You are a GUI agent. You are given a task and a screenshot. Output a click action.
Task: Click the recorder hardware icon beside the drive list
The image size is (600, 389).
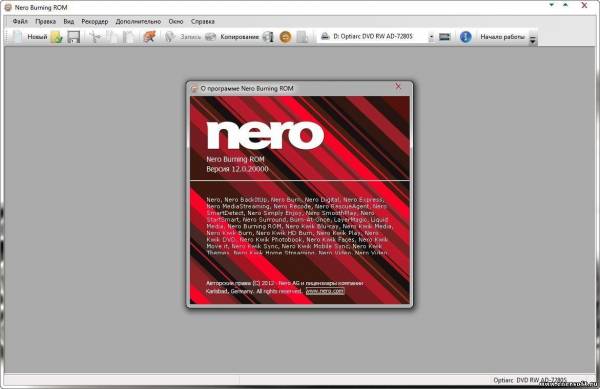tap(445, 37)
